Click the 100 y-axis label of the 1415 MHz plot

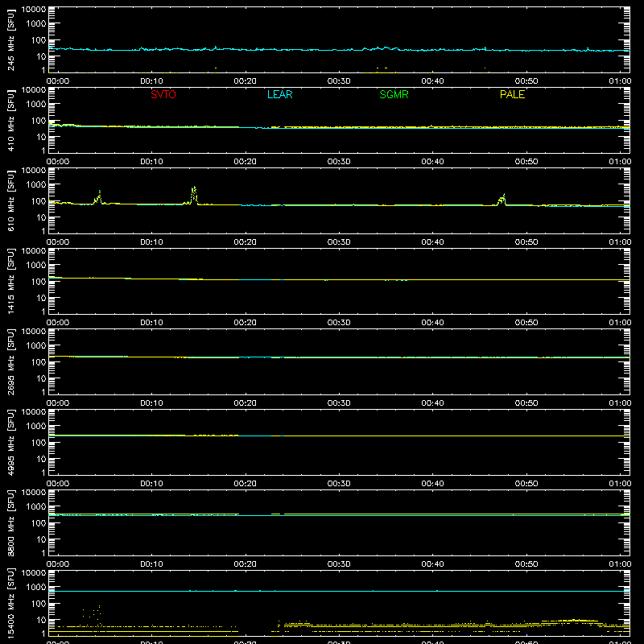[x=39, y=282]
